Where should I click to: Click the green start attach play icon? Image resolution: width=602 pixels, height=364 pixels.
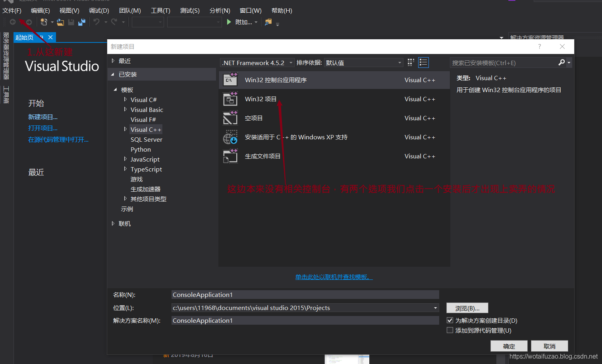pos(229,22)
